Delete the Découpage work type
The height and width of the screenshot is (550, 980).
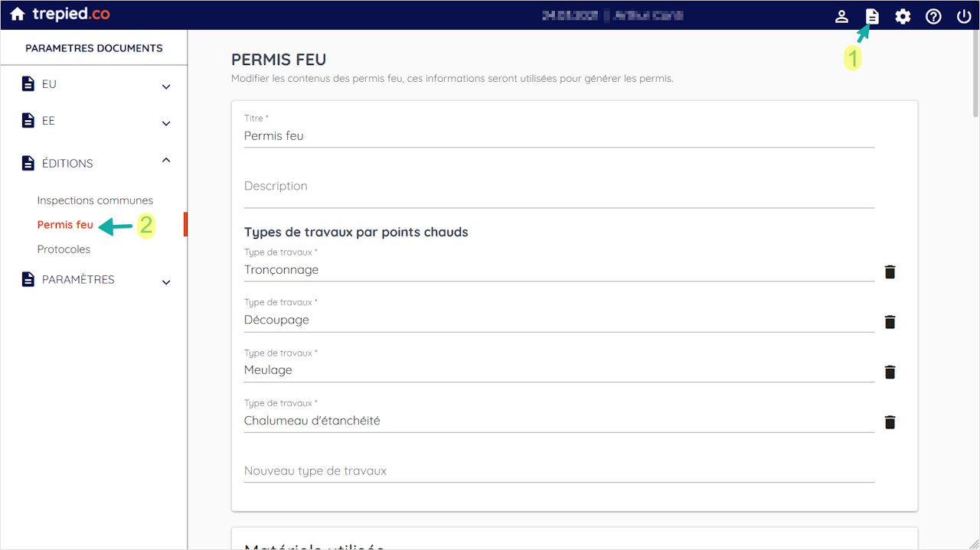(x=890, y=322)
